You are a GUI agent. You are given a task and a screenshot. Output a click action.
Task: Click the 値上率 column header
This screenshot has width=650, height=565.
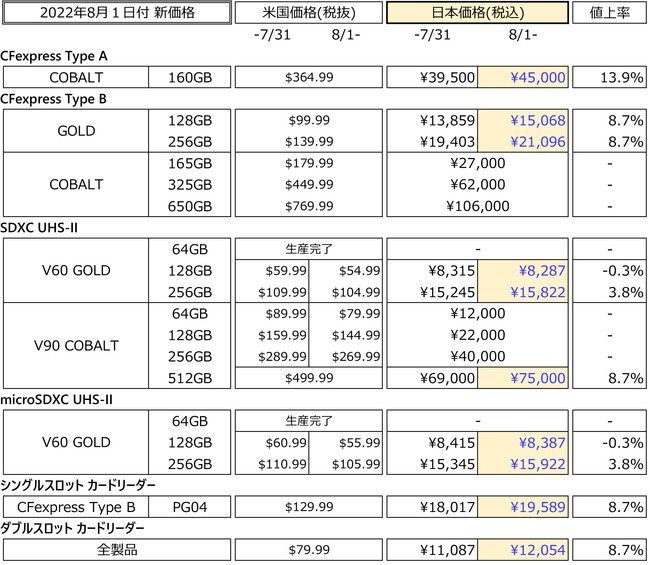[x=609, y=13]
